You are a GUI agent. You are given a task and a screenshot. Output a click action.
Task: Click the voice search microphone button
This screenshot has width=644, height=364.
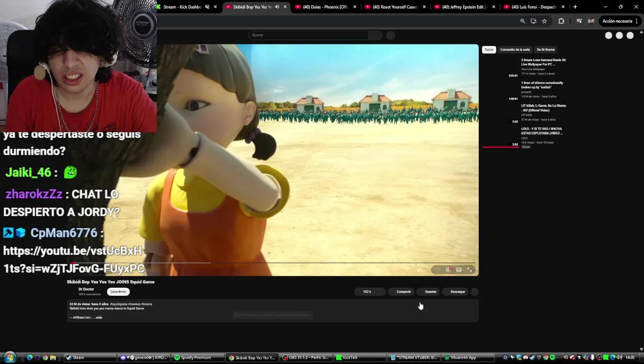click(390, 35)
